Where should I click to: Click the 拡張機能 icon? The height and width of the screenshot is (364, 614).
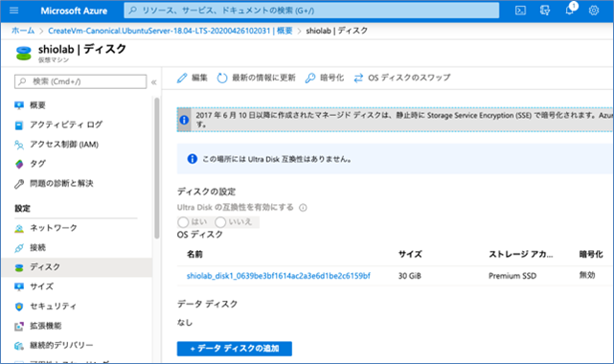(x=19, y=326)
